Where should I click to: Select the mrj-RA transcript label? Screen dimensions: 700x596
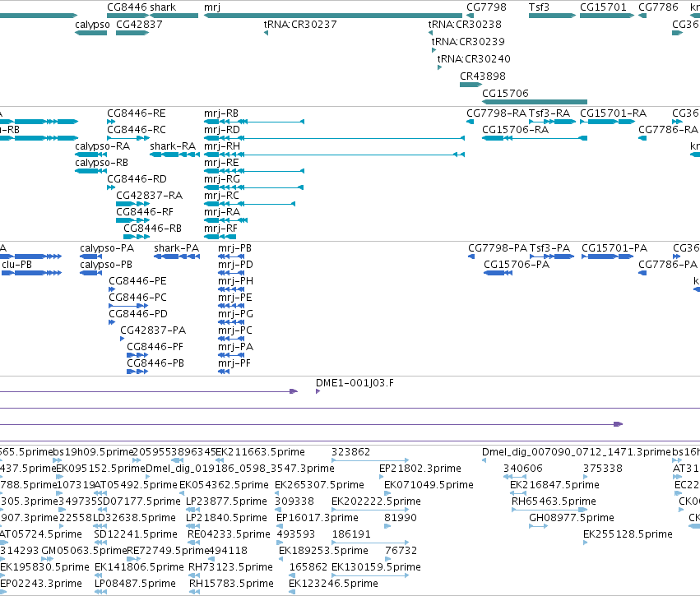[222, 212]
